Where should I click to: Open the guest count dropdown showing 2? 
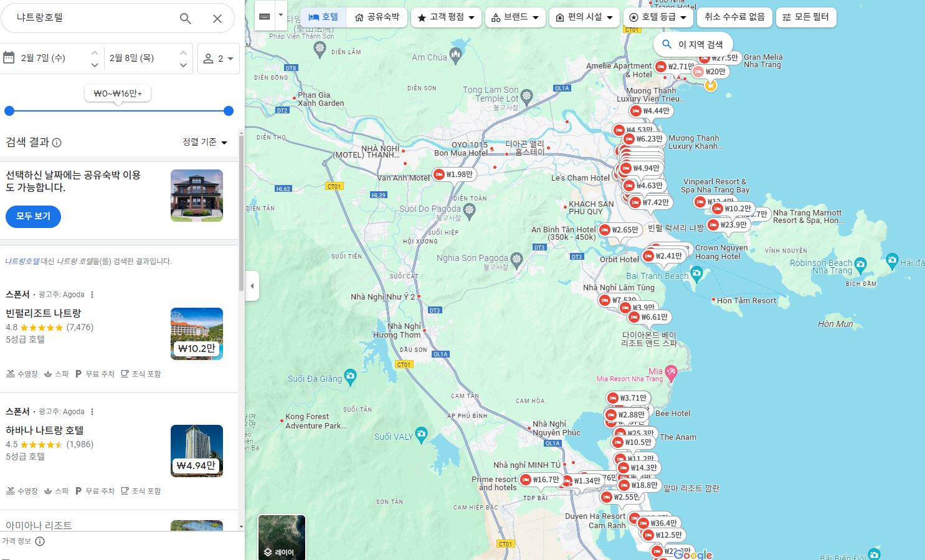[219, 59]
